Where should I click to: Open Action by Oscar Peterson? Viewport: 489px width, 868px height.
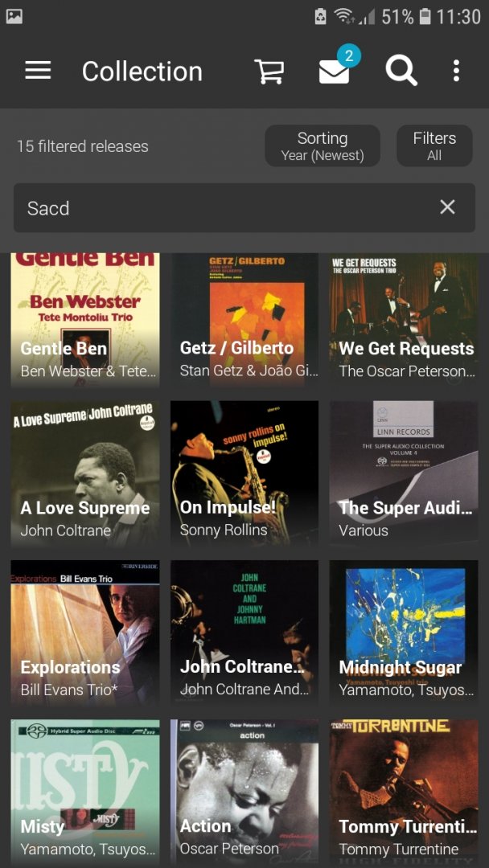(244, 792)
